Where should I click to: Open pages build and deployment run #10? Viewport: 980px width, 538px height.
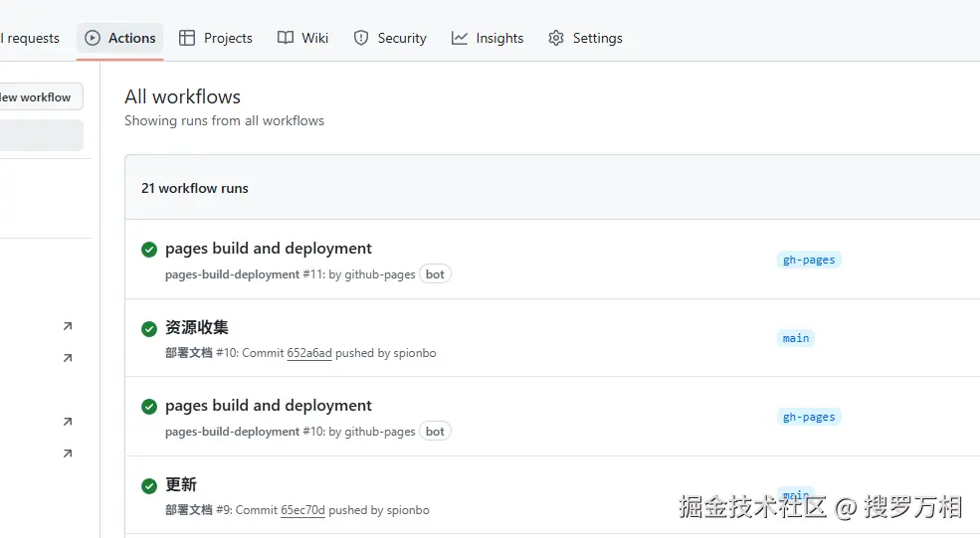[269, 406]
